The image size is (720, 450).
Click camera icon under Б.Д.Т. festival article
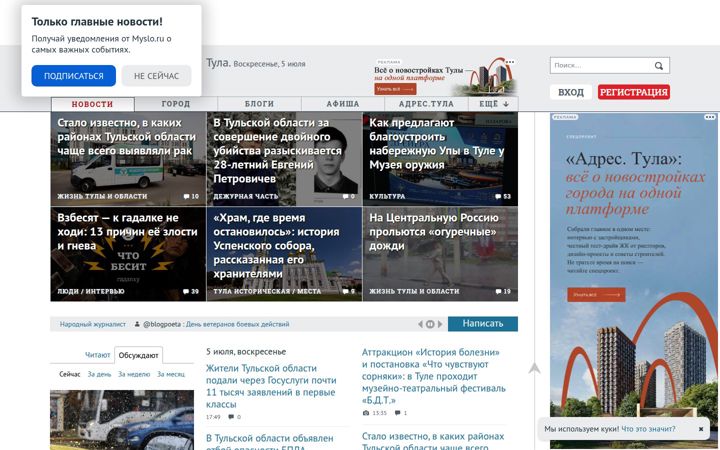[366, 413]
